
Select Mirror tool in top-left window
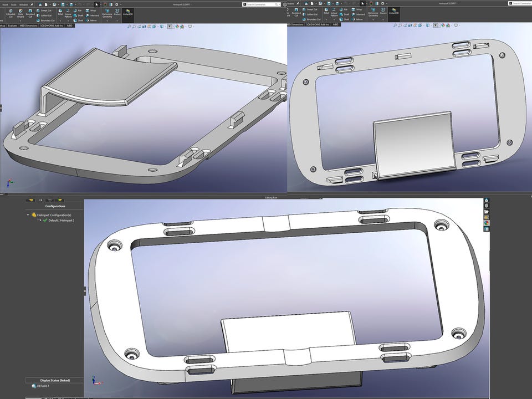(91, 21)
